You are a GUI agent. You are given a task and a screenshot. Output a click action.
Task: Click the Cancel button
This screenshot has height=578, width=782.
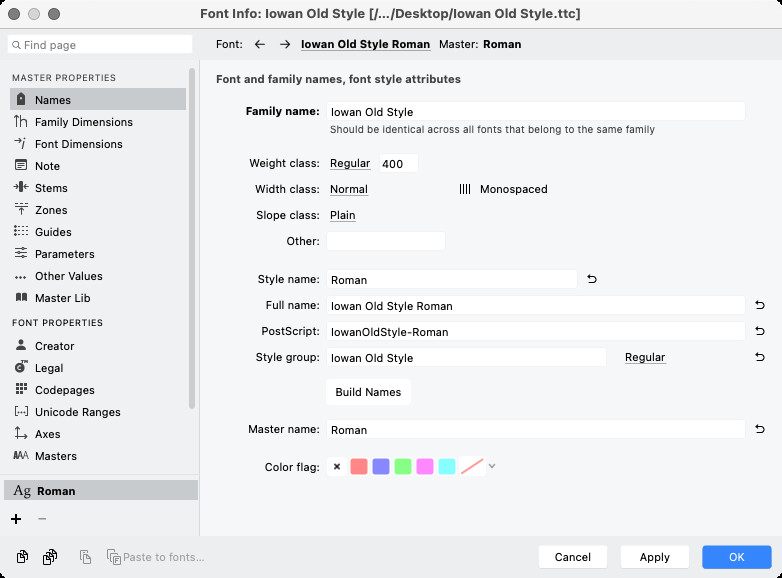point(573,557)
